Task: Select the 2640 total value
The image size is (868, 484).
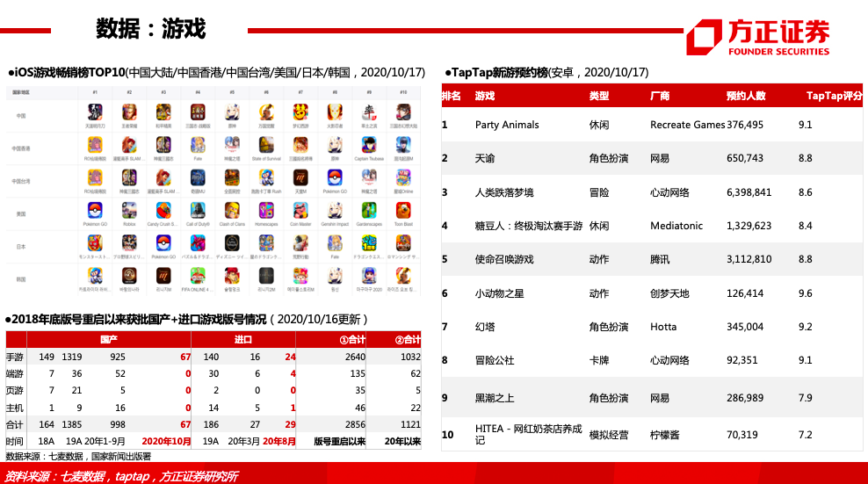Action: [x=356, y=358]
